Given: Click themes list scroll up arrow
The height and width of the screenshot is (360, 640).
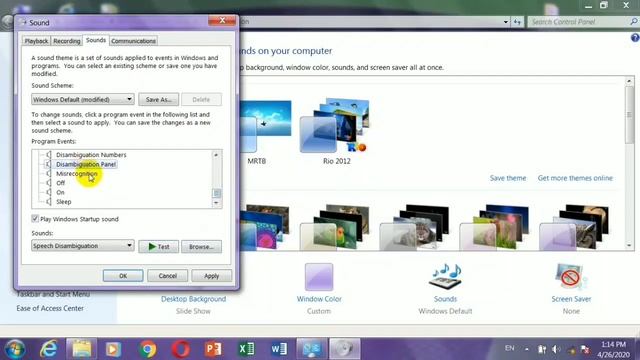Looking at the screenshot, I should pos(629,81).
